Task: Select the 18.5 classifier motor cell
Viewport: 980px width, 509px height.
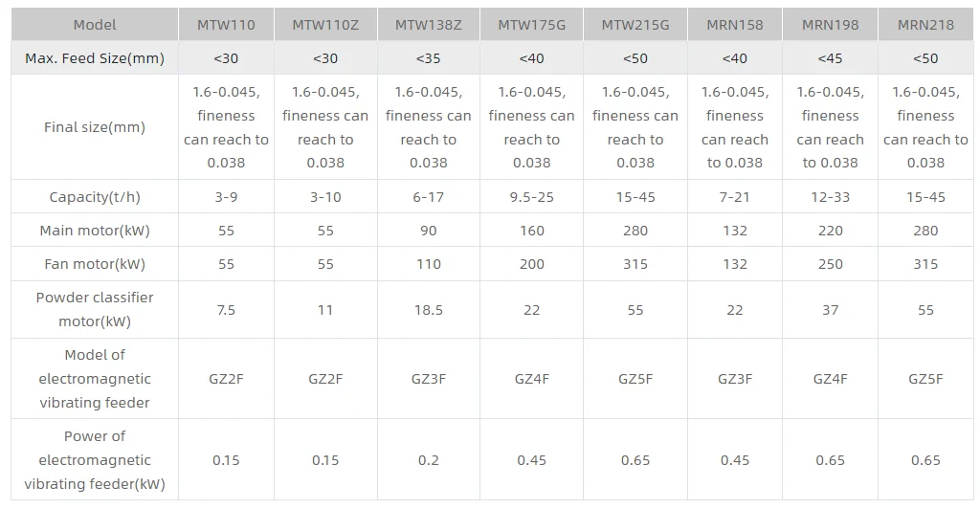Action: click(428, 309)
